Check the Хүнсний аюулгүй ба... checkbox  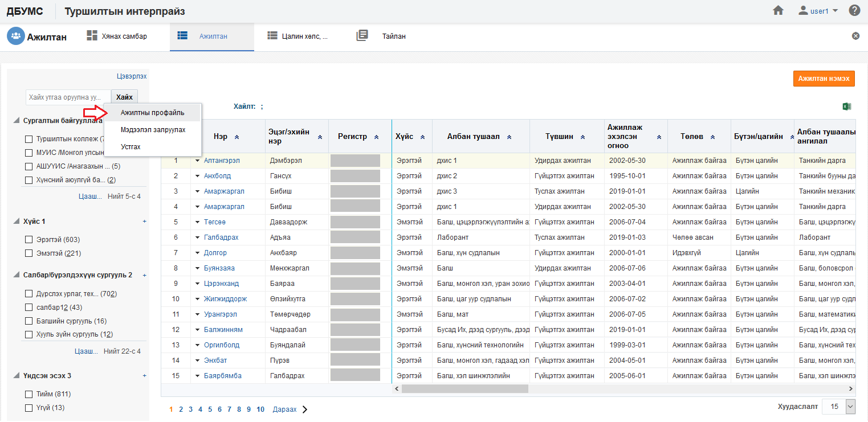pyautogui.click(x=28, y=180)
